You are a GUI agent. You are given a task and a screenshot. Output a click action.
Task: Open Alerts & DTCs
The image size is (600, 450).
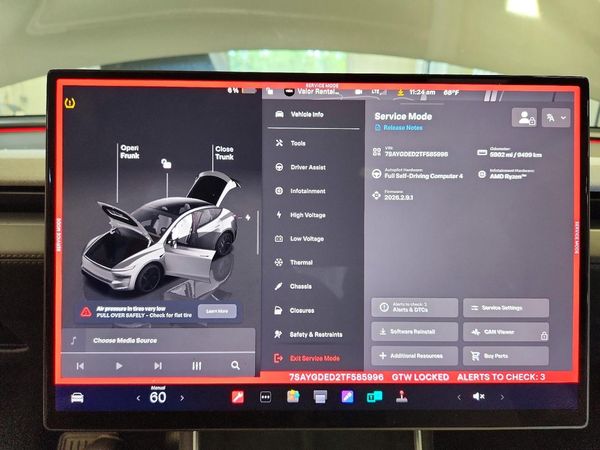414,308
